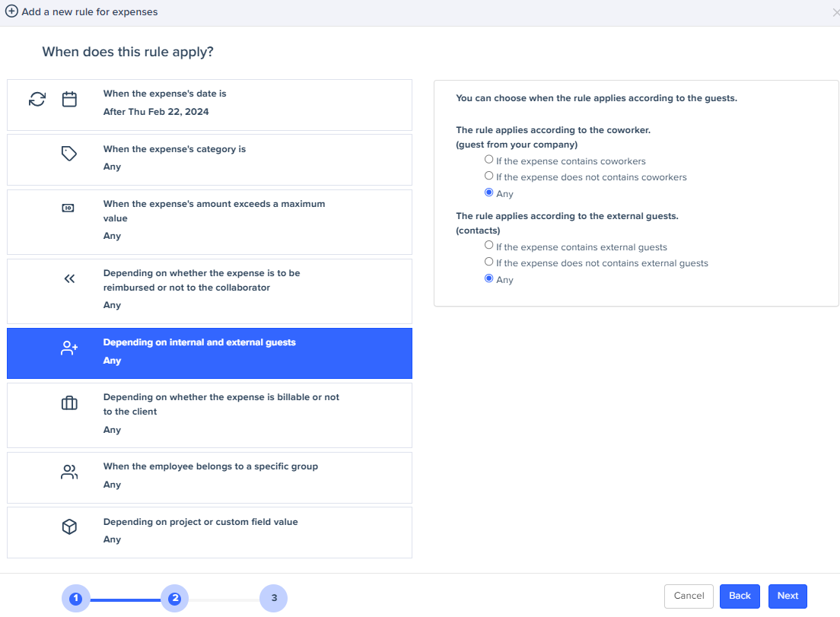Select 'If the expense contains external guests'
840x617 pixels.
488,245
